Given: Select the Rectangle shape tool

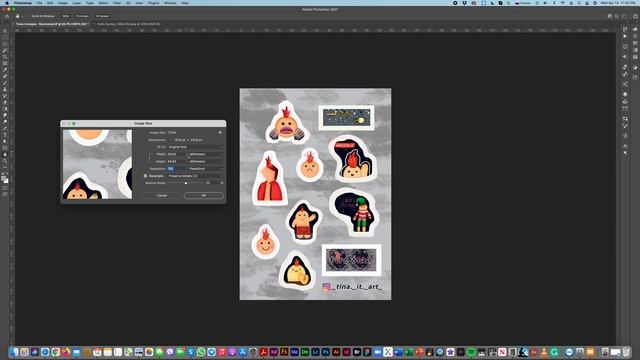Looking at the screenshot, I should point(5,147).
